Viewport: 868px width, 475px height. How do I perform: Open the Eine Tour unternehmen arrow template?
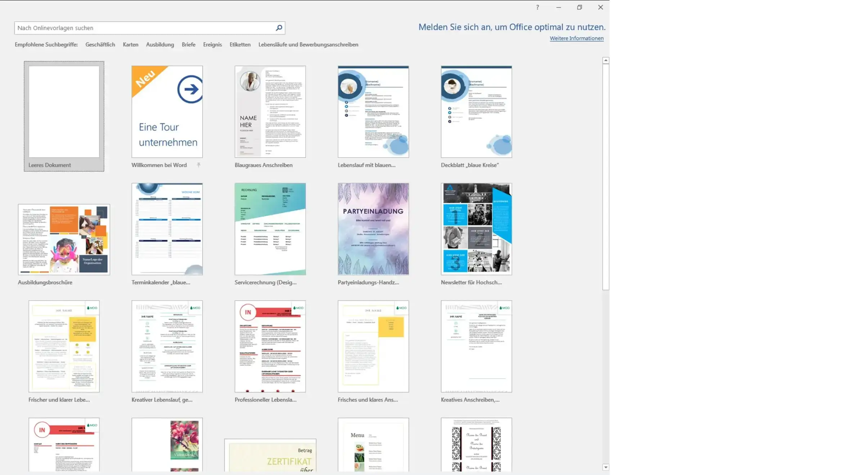tap(167, 112)
